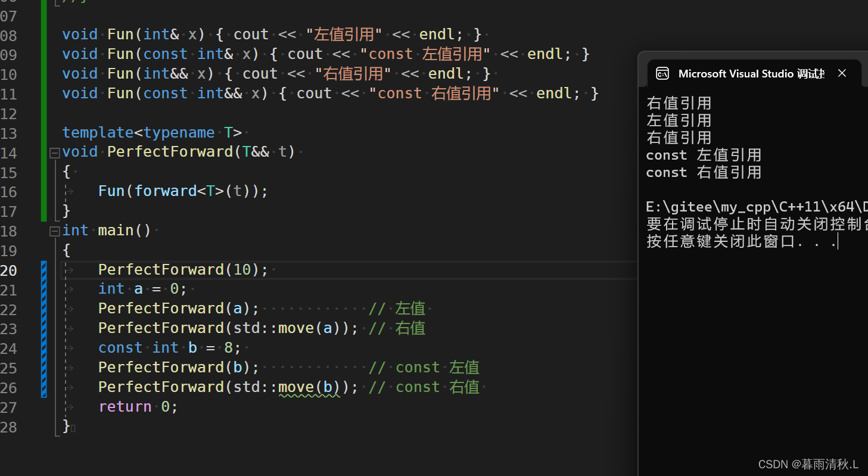Click the '// 右值' comment on line 23
Screen dimensions: 868x476
click(x=397, y=328)
